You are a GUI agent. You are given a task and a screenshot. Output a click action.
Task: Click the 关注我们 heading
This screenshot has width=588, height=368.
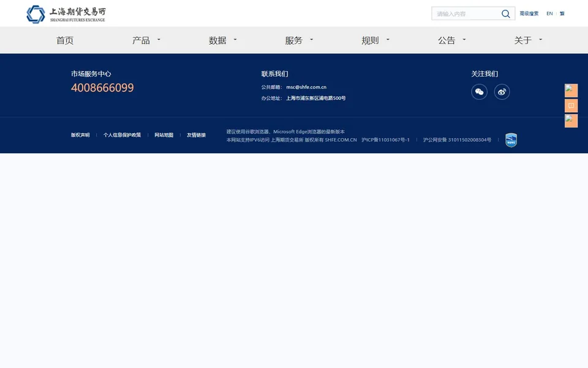(x=484, y=74)
